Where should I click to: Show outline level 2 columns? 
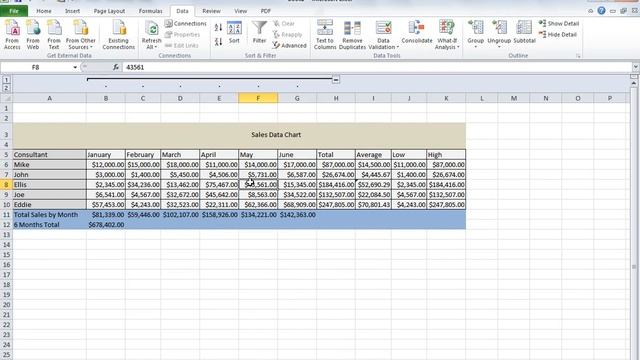coord(6,88)
